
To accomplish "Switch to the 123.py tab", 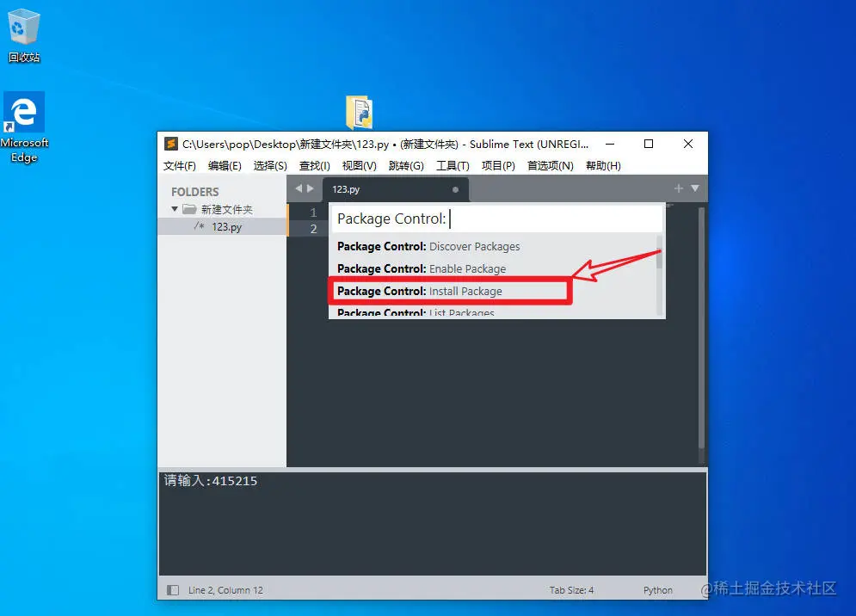I will click(395, 189).
